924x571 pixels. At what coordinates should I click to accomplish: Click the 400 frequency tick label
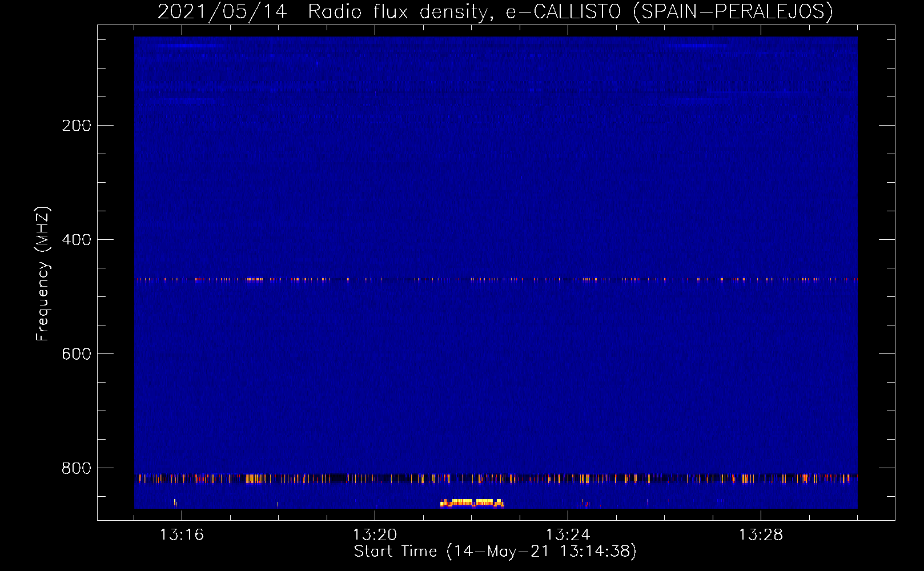click(x=77, y=239)
